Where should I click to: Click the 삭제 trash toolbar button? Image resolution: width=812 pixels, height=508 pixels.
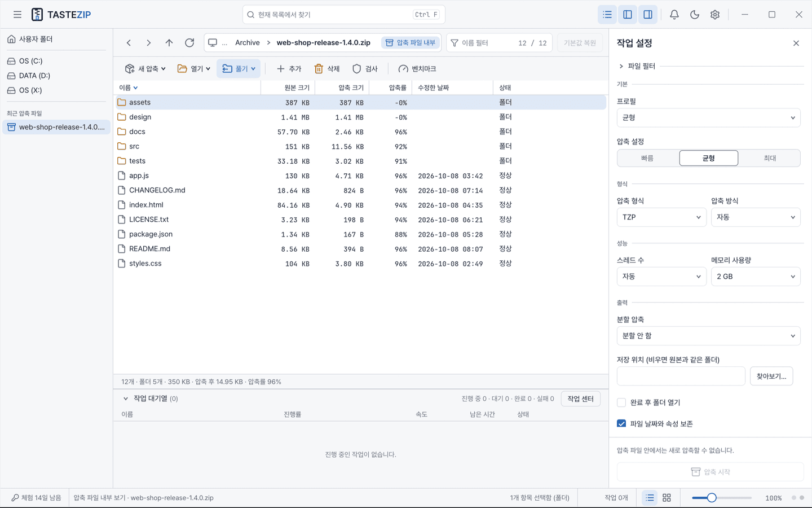(327, 69)
